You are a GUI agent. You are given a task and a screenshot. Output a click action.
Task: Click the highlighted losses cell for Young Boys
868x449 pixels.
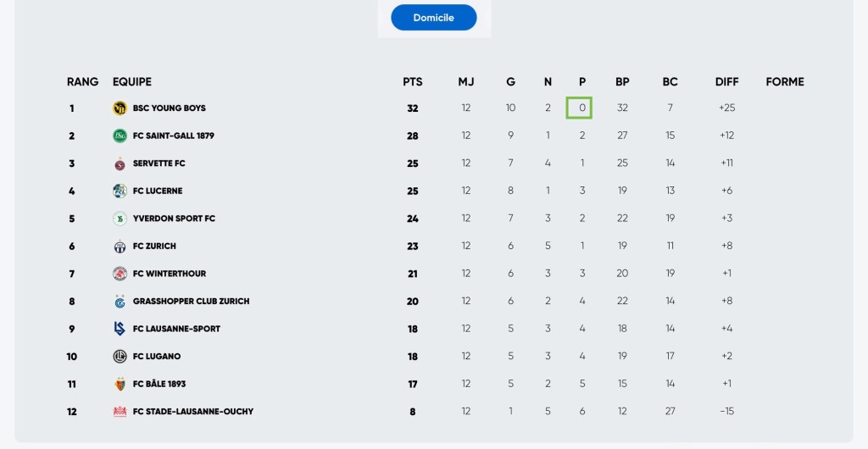pyautogui.click(x=582, y=108)
